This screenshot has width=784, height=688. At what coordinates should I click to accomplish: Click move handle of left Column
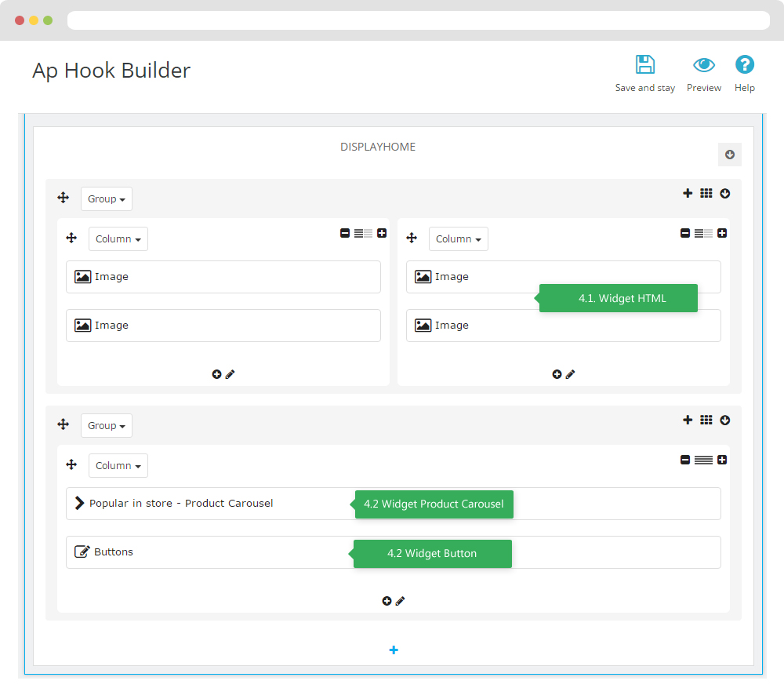pos(71,238)
